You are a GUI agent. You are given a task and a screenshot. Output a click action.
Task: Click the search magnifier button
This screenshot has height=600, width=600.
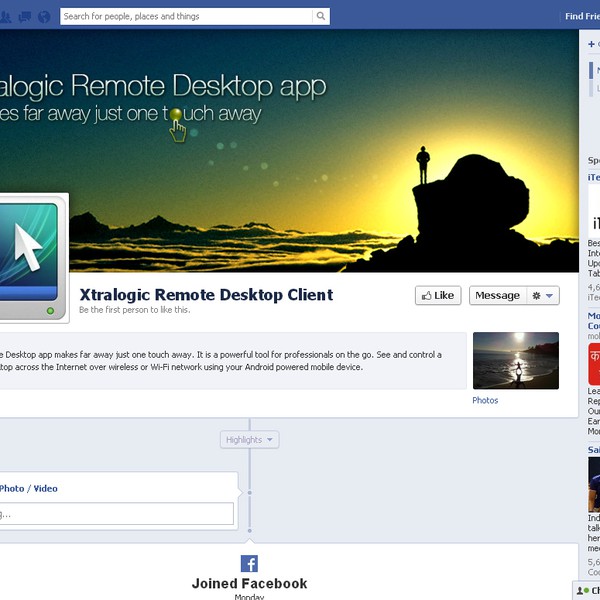(321, 16)
